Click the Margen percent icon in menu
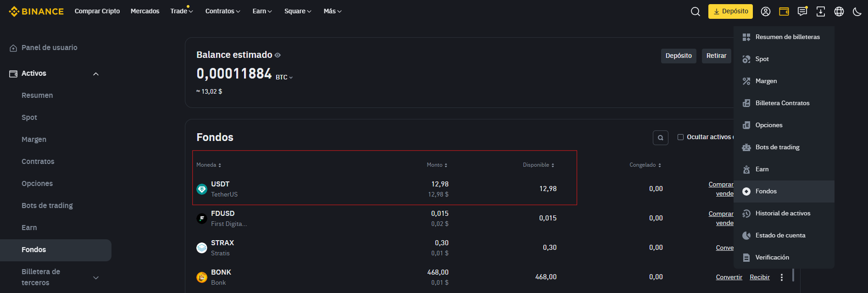The height and width of the screenshot is (293, 868). click(x=746, y=81)
